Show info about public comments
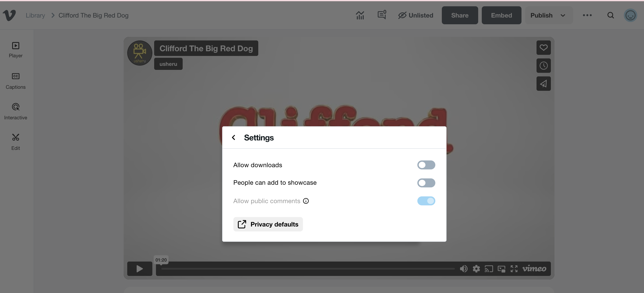 pyautogui.click(x=306, y=201)
